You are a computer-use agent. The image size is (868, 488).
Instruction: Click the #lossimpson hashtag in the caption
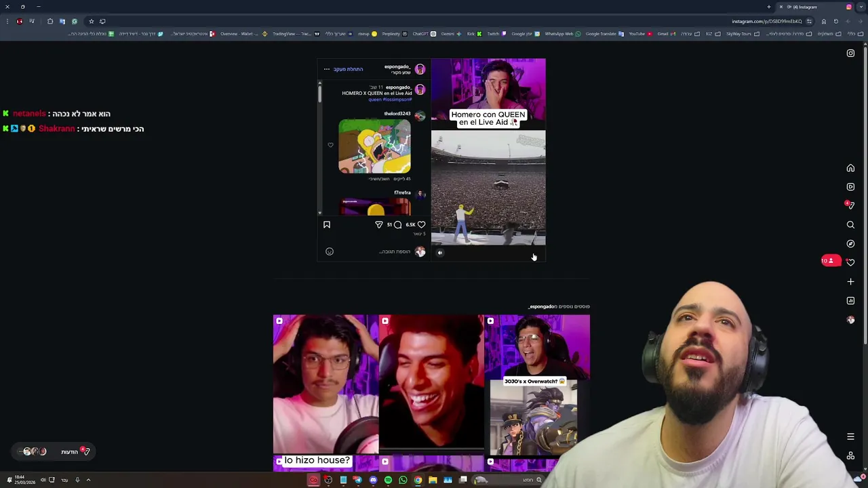397,100
